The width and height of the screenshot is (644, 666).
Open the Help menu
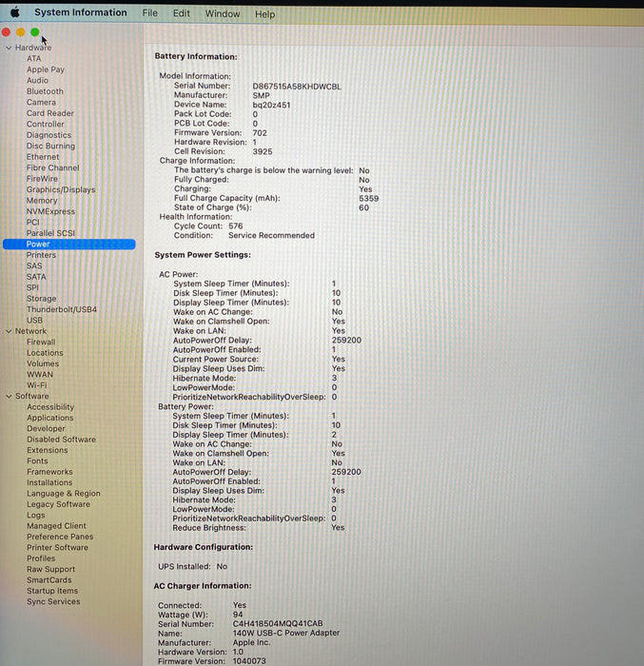pos(264,14)
